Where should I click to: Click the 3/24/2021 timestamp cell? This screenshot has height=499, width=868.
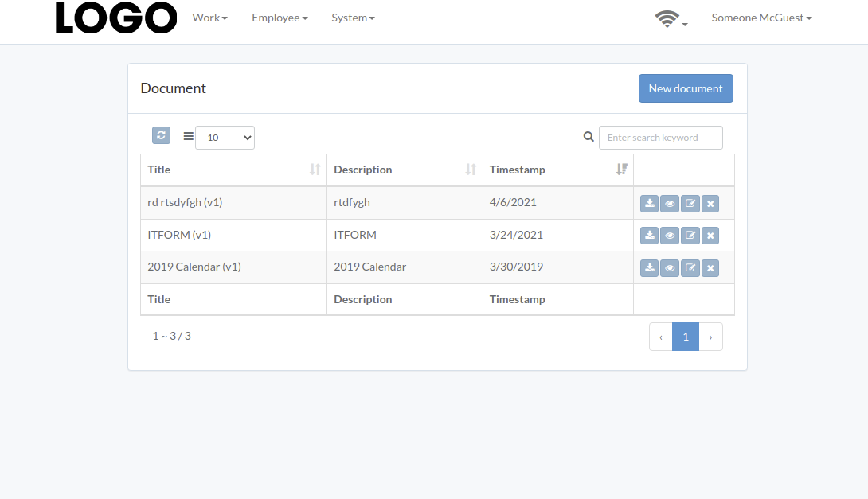point(558,235)
